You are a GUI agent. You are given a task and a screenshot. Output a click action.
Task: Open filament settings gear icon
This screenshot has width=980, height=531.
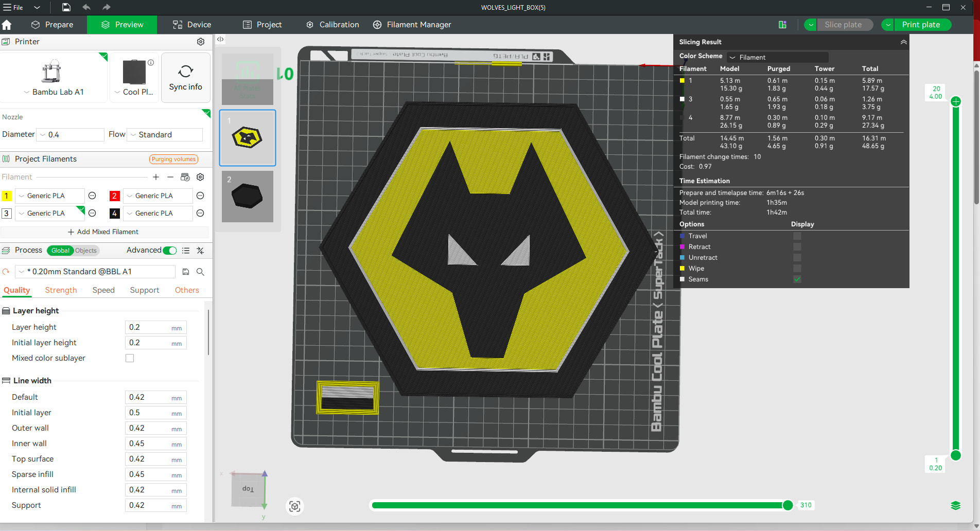pyautogui.click(x=200, y=177)
